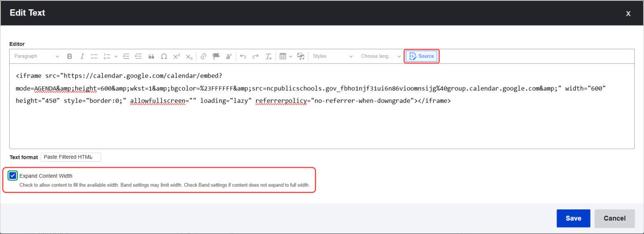The width and height of the screenshot is (644, 234).
Task: Open the Styles dropdown
Action: point(332,56)
